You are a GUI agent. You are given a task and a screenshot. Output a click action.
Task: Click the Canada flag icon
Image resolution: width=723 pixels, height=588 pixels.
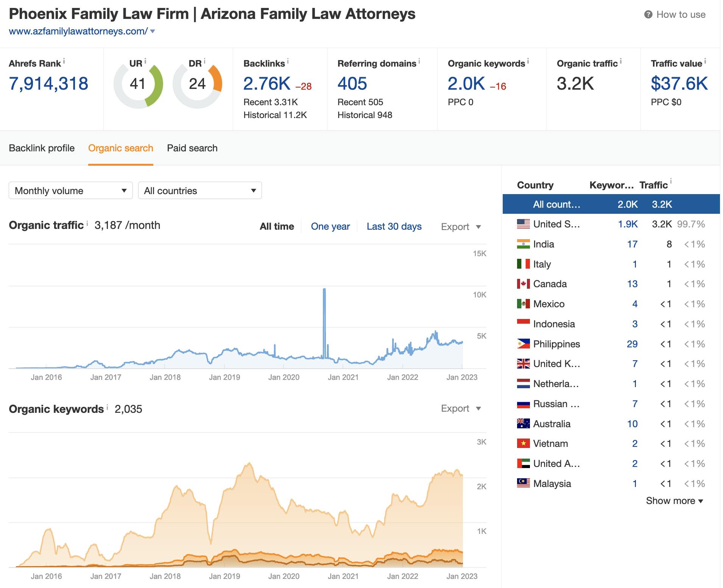point(523,284)
